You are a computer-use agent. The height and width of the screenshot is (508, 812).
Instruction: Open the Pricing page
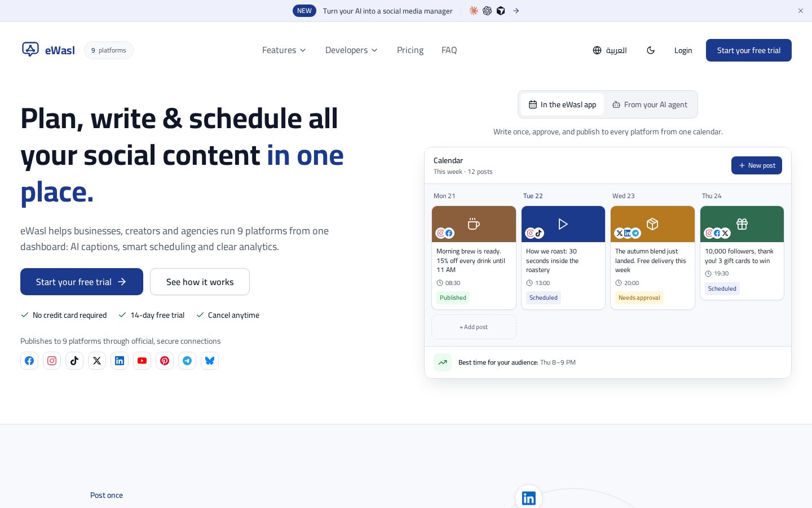tap(410, 50)
